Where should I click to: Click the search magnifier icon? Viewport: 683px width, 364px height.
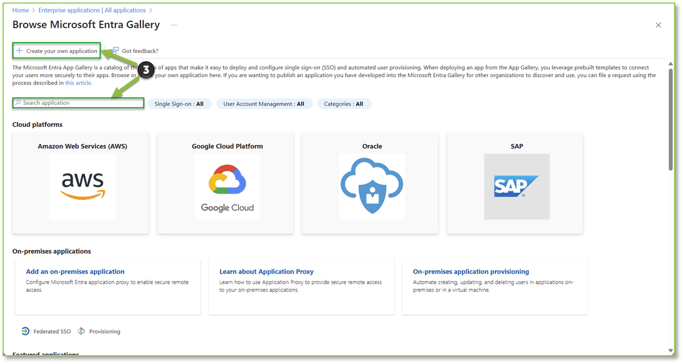(x=18, y=103)
